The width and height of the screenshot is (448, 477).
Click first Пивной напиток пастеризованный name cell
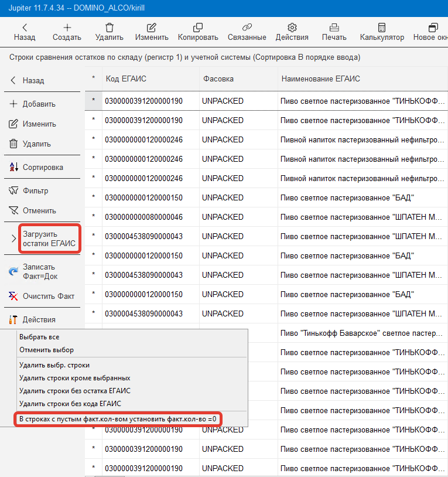click(x=362, y=139)
